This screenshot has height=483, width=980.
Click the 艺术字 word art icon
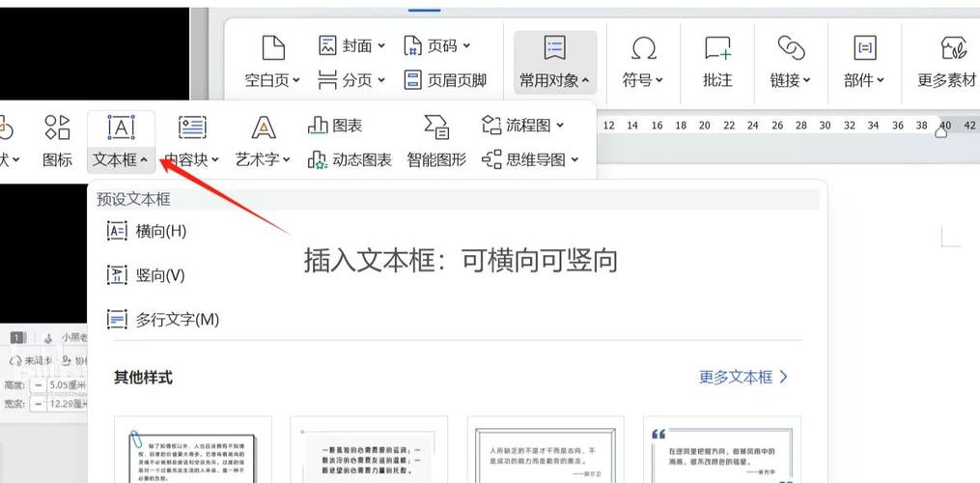pos(264,127)
